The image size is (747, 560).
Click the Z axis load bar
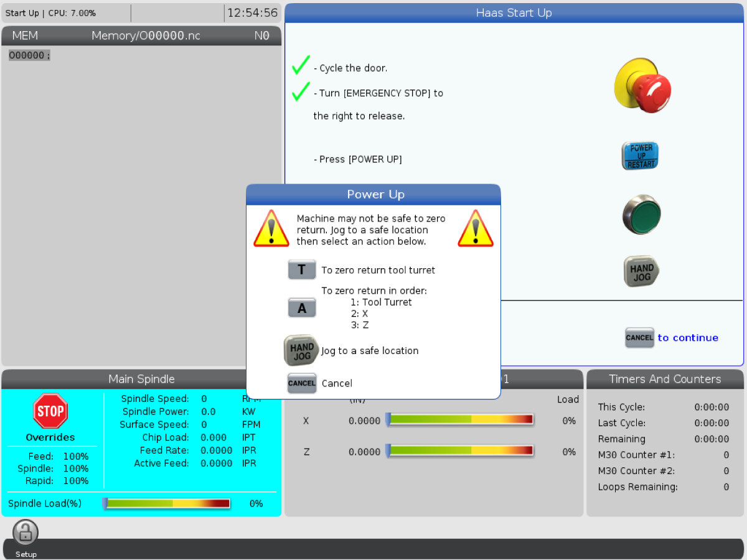click(459, 452)
